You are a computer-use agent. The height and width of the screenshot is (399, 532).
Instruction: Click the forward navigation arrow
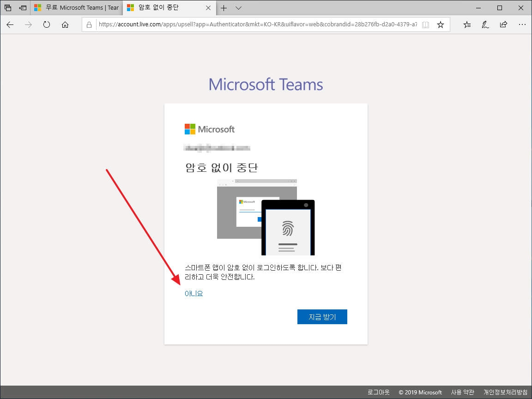29,24
